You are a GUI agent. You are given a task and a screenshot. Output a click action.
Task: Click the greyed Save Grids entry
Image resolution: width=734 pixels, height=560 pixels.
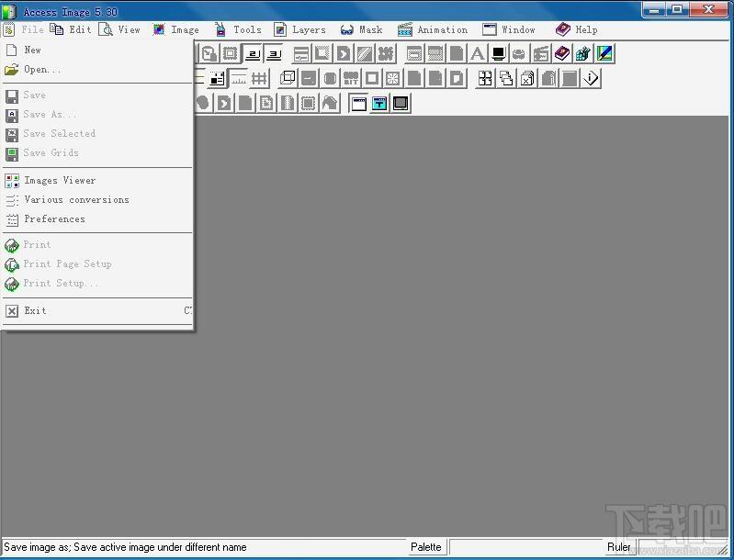coord(97,152)
